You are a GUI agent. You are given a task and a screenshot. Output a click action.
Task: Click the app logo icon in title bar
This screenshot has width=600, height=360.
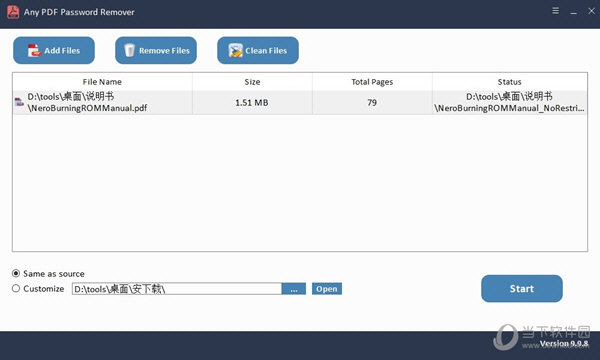click(x=13, y=12)
